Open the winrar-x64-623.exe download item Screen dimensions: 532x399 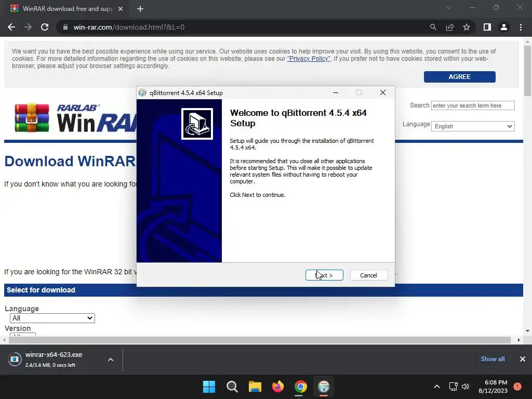tap(54, 359)
